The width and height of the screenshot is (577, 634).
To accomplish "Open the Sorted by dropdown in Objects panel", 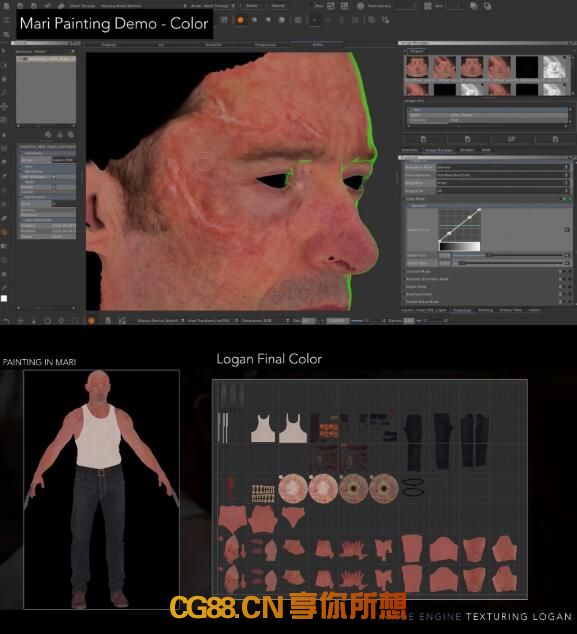I will click(45, 52).
